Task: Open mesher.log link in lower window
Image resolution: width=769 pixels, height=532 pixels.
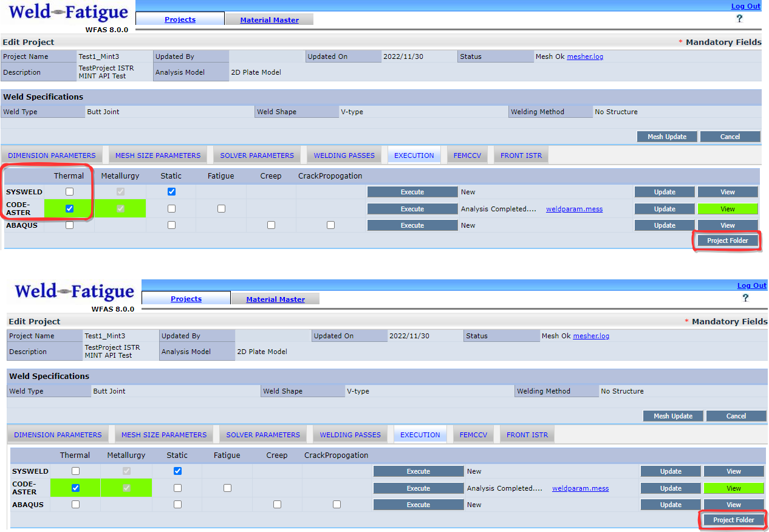Action: [591, 336]
